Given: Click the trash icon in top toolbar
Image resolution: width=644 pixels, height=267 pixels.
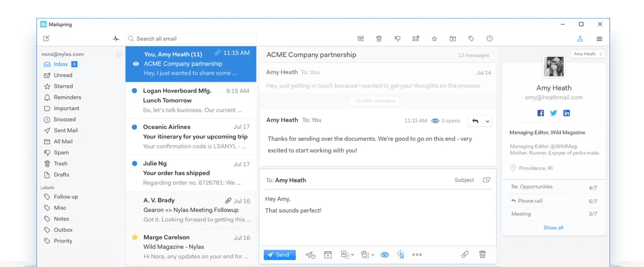Looking at the screenshot, I should 379,39.
